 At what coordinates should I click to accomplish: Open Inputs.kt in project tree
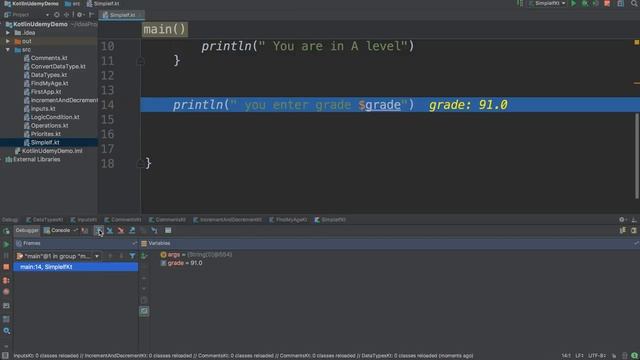(43, 109)
